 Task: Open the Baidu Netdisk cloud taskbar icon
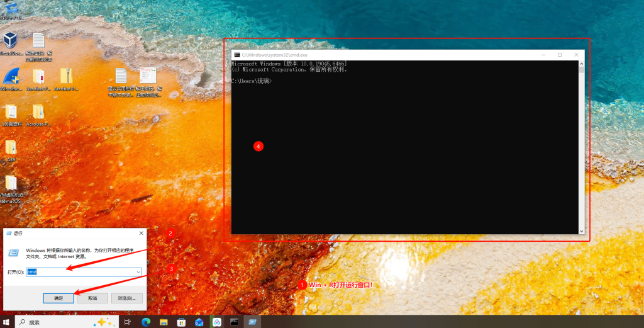tap(217, 322)
